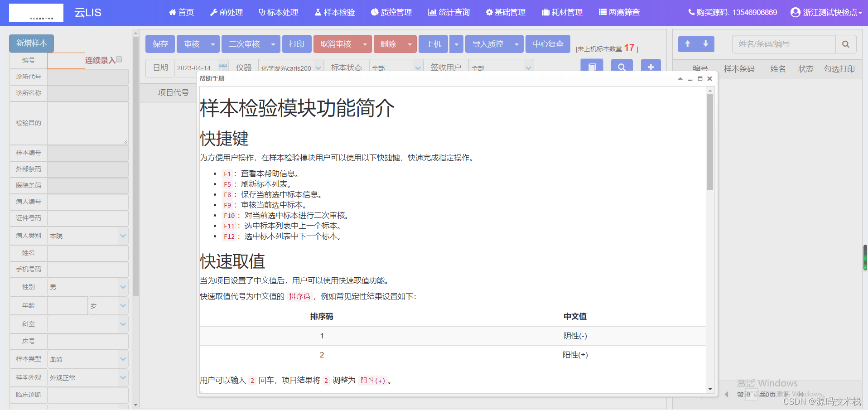Click the sample search magnifier icon

(x=846, y=44)
